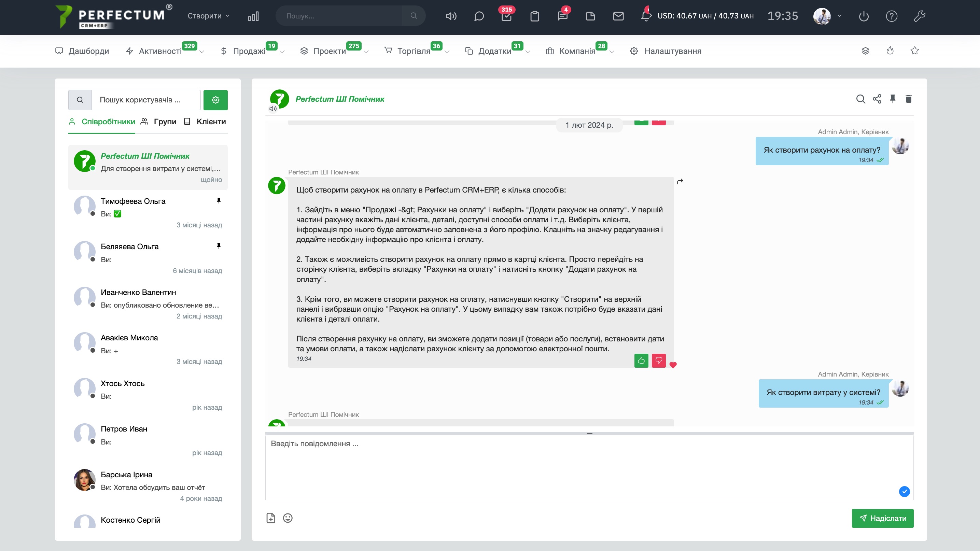
Task: Expand the Створити dropdown
Action: pos(209,16)
